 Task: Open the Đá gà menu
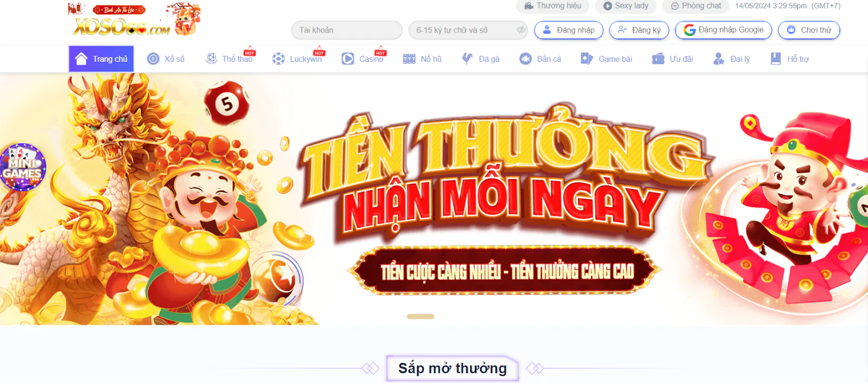pyautogui.click(x=481, y=59)
